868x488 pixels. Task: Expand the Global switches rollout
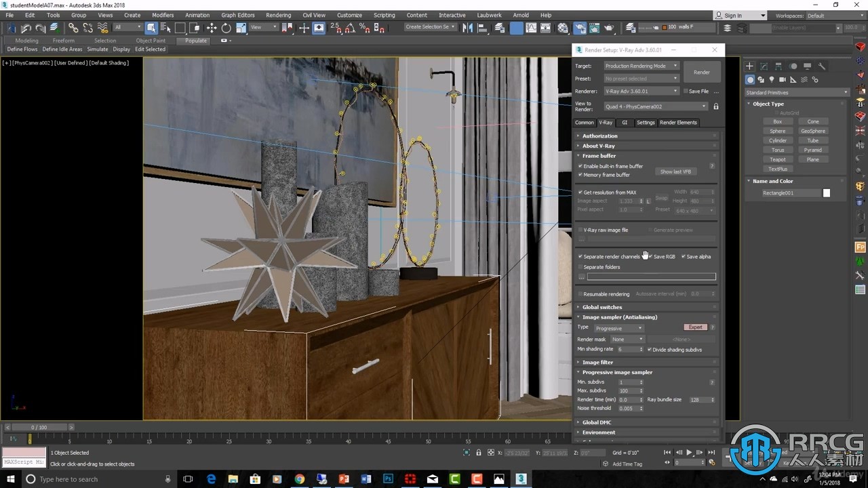click(647, 307)
